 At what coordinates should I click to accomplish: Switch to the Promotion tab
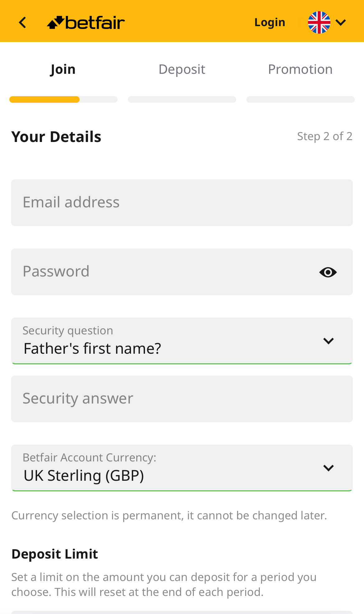point(300,69)
